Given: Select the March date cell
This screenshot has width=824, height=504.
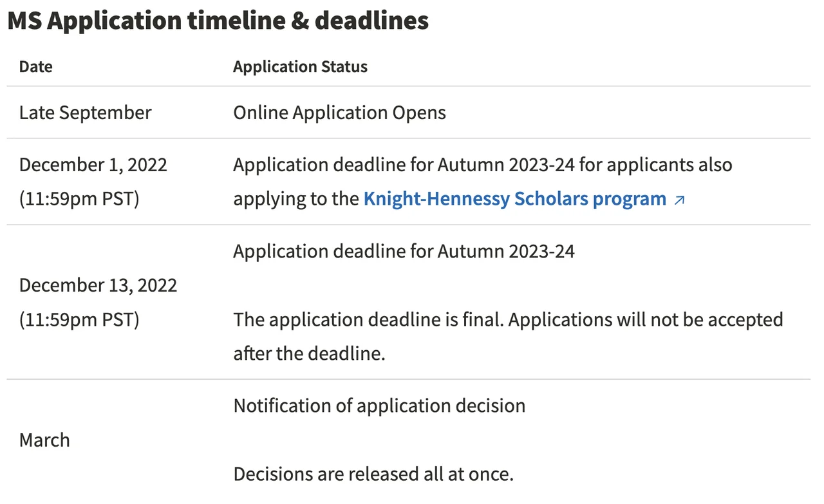Looking at the screenshot, I should point(44,440).
